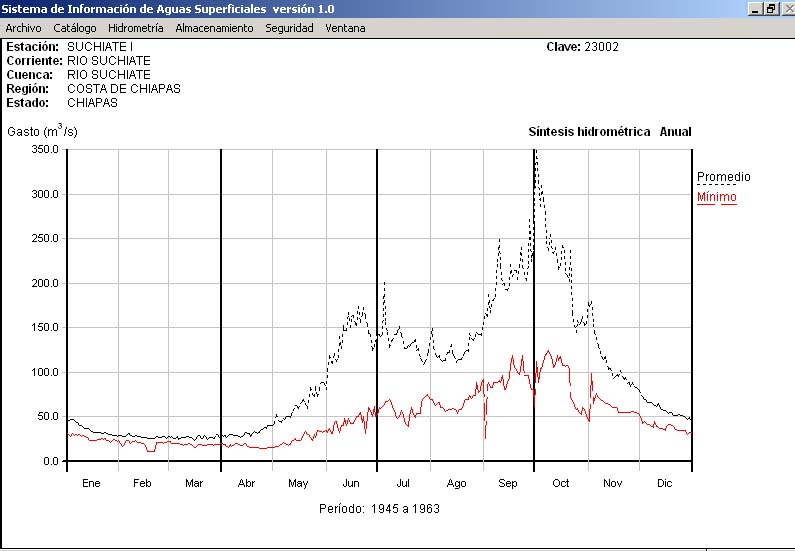Open the Seguridad menu
Image resolution: width=795 pixels, height=551 pixels.
(x=289, y=28)
